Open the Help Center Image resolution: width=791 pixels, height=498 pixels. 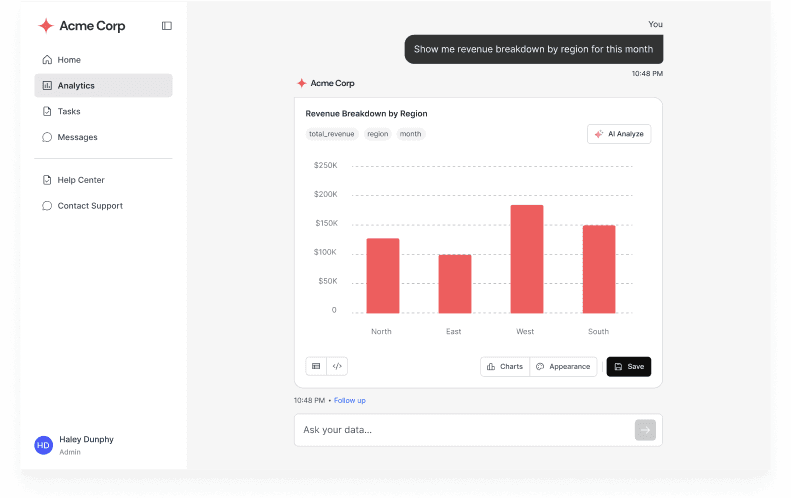pyautogui.click(x=103, y=180)
